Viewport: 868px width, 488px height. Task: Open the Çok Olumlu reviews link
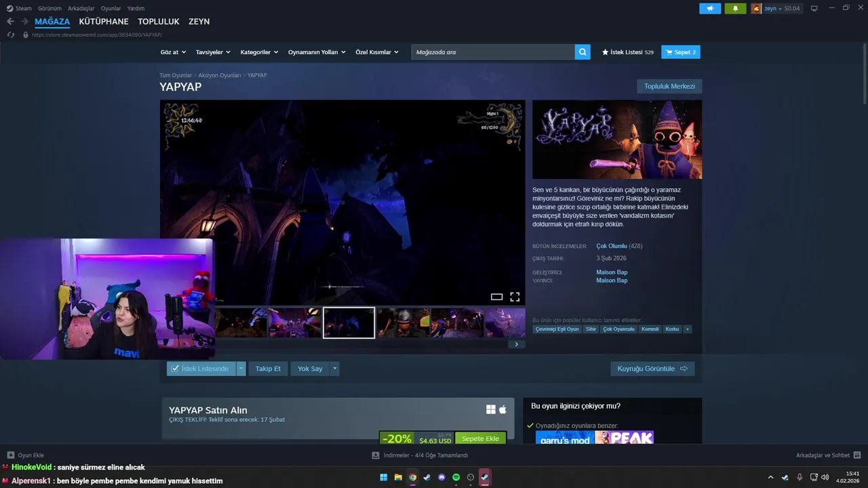[x=612, y=246]
